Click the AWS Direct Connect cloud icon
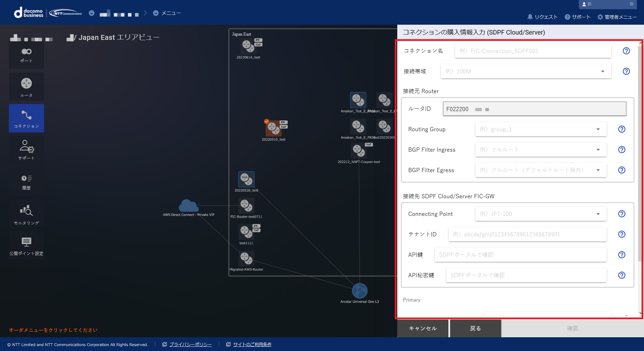644x351 pixels. (189, 206)
